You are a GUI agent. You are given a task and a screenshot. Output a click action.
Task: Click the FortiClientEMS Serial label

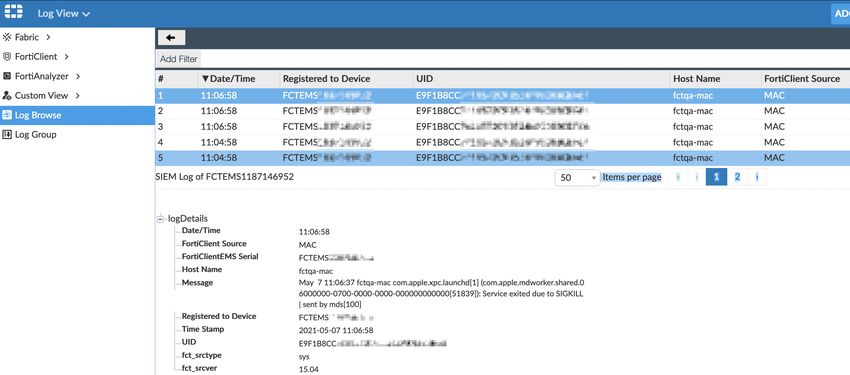(x=220, y=256)
